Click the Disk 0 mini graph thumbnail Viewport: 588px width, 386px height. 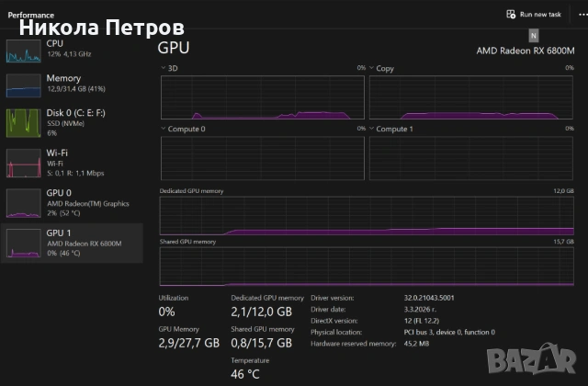click(x=23, y=123)
